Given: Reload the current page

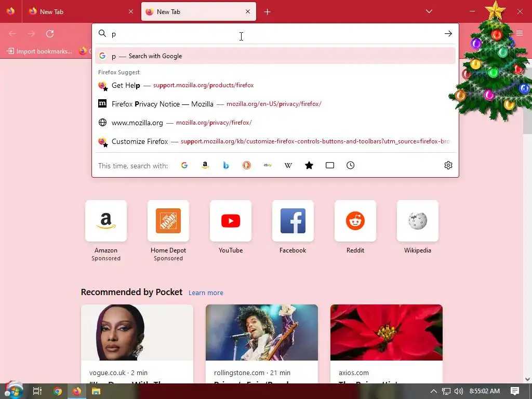Looking at the screenshot, I should [50, 34].
